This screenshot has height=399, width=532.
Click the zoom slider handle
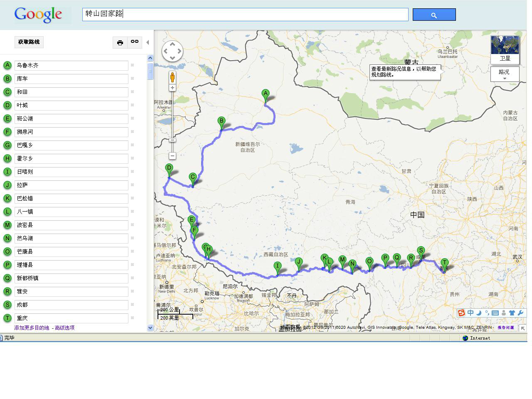[x=172, y=140]
